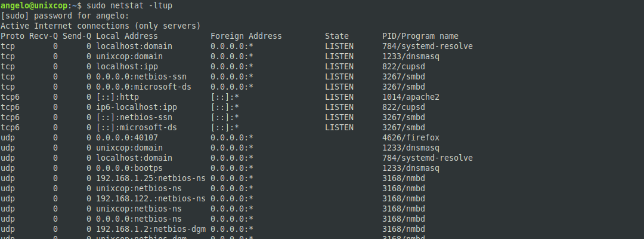Image resolution: width=644 pixels, height=239 pixels.
Task: Click the 0.0.0.0:bootps address entry
Action: pyautogui.click(x=129, y=168)
